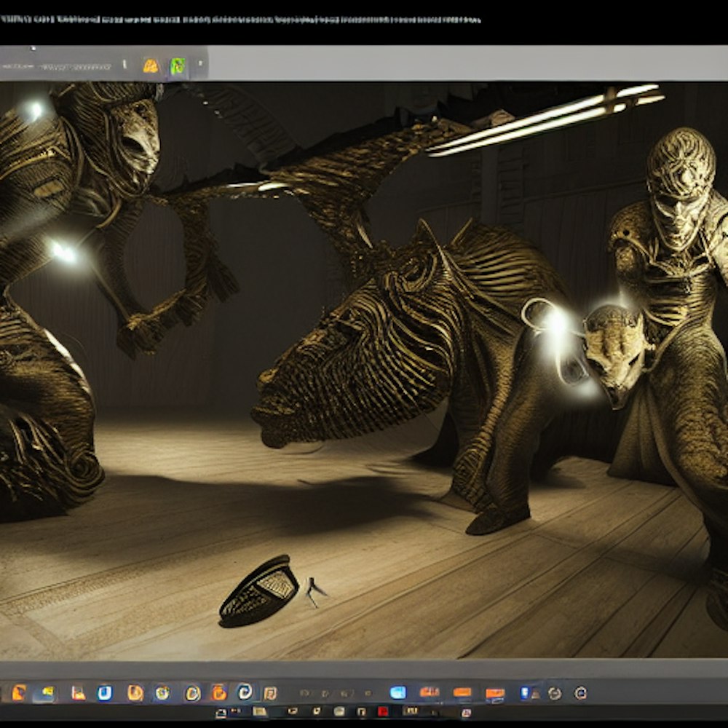This screenshot has height=728, width=728.
Task: Click the dark blue icon in the right taskbar
Action: (526, 692)
